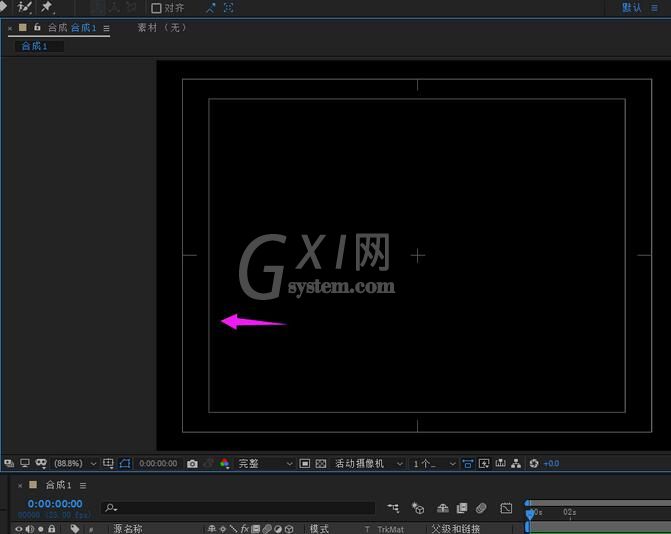Viewport: 671px width, 534px height.
Task: Select the 合成 合成1 viewer tab
Action: 72,28
